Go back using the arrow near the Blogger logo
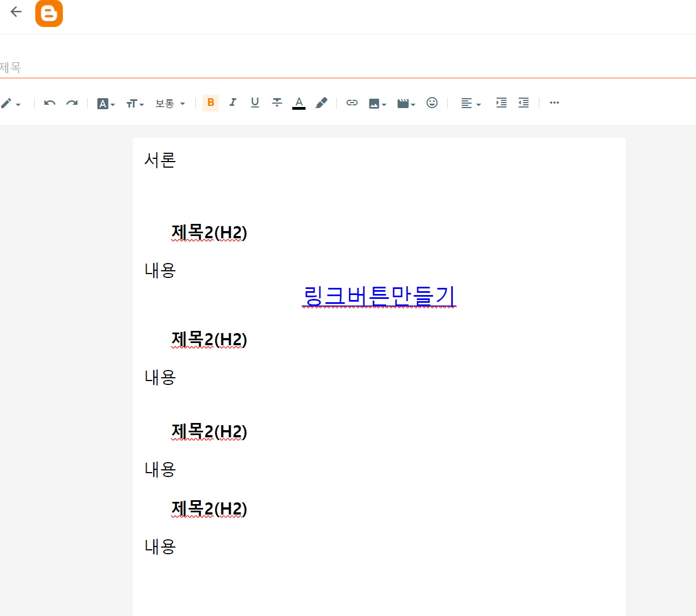 click(15, 11)
